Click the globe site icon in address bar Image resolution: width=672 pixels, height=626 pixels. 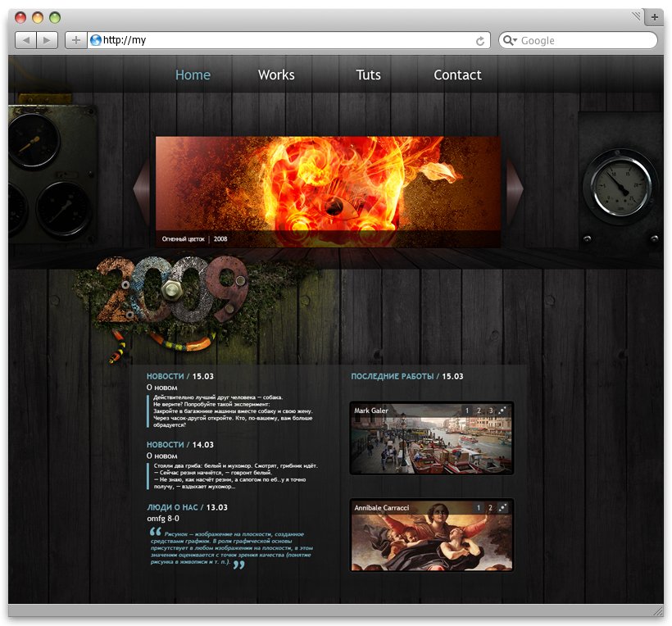point(96,40)
